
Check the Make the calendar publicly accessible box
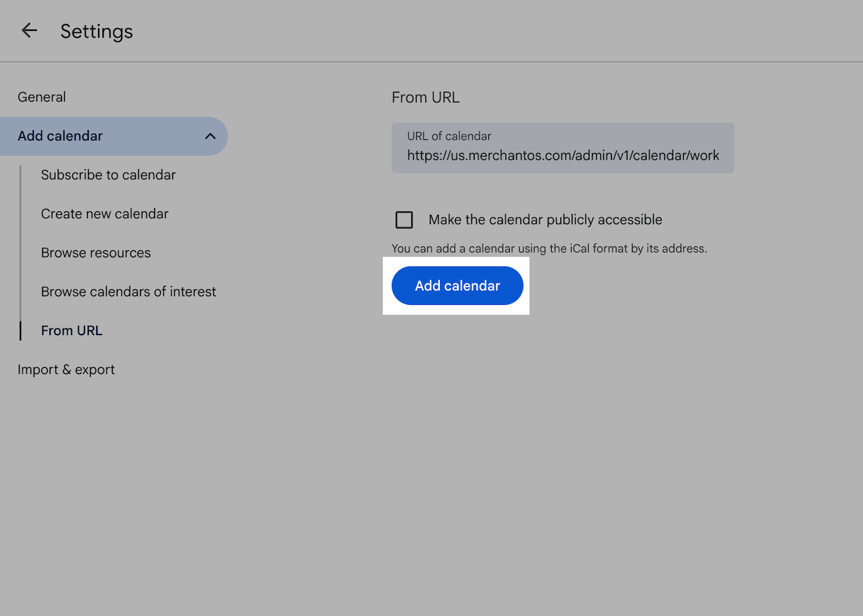(x=404, y=219)
